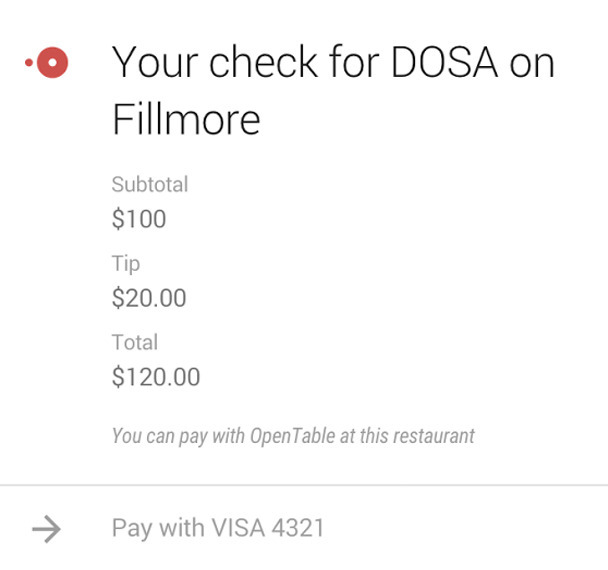Select the $120.00 total amount

(156, 377)
